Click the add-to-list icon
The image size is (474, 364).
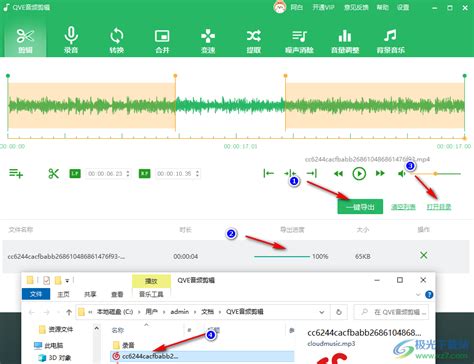click(x=16, y=173)
